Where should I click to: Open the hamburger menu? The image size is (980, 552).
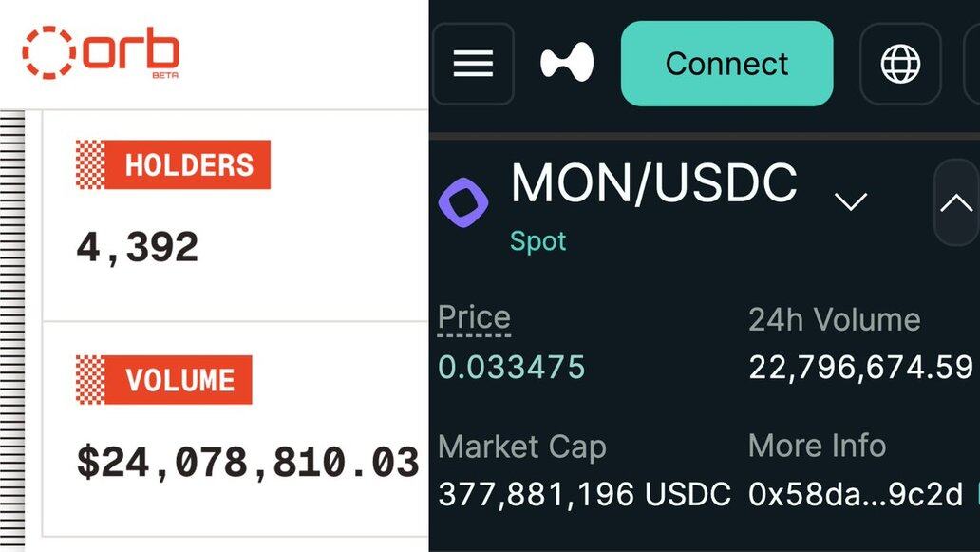click(x=473, y=64)
